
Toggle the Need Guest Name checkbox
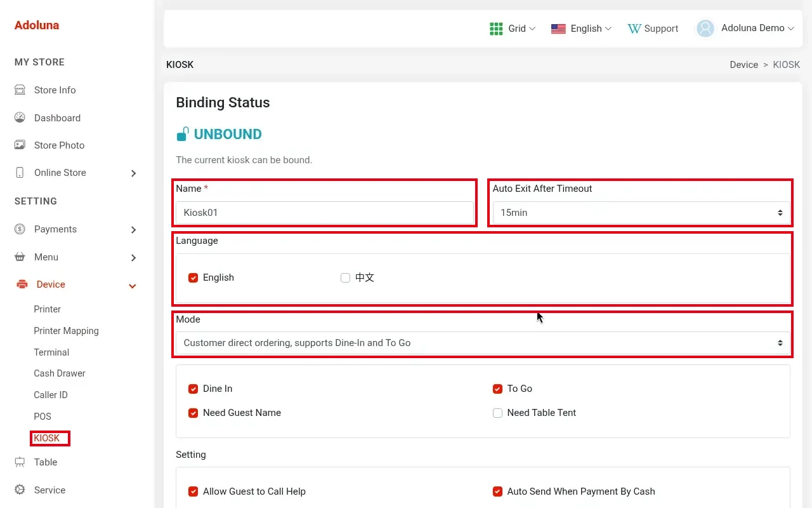click(193, 413)
